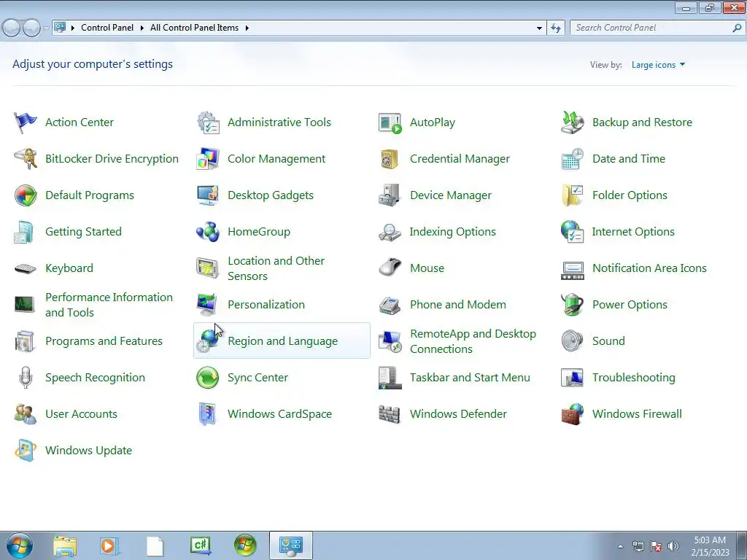Screen dimensions: 747x560
Task: Expand the arrow after Control Panel breadcrumb
Action: pos(142,28)
